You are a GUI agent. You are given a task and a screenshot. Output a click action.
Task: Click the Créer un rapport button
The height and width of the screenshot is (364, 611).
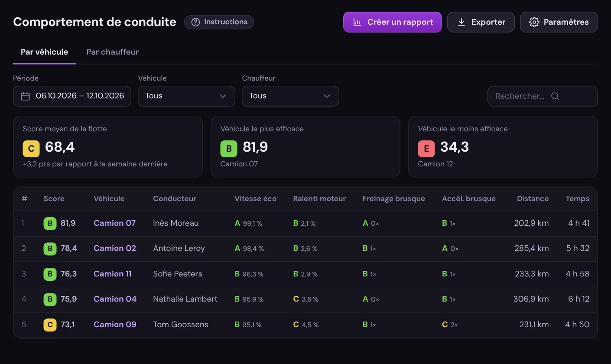[x=393, y=22]
